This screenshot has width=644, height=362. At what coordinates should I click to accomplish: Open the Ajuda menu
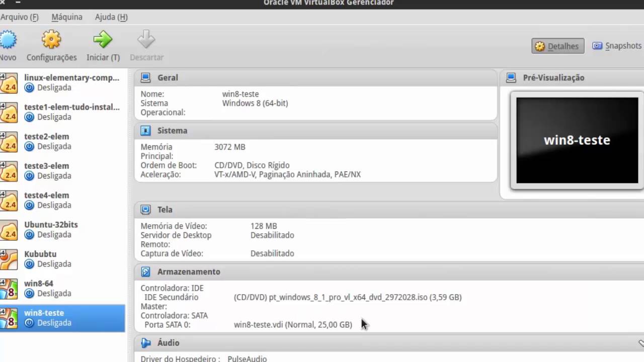click(111, 17)
